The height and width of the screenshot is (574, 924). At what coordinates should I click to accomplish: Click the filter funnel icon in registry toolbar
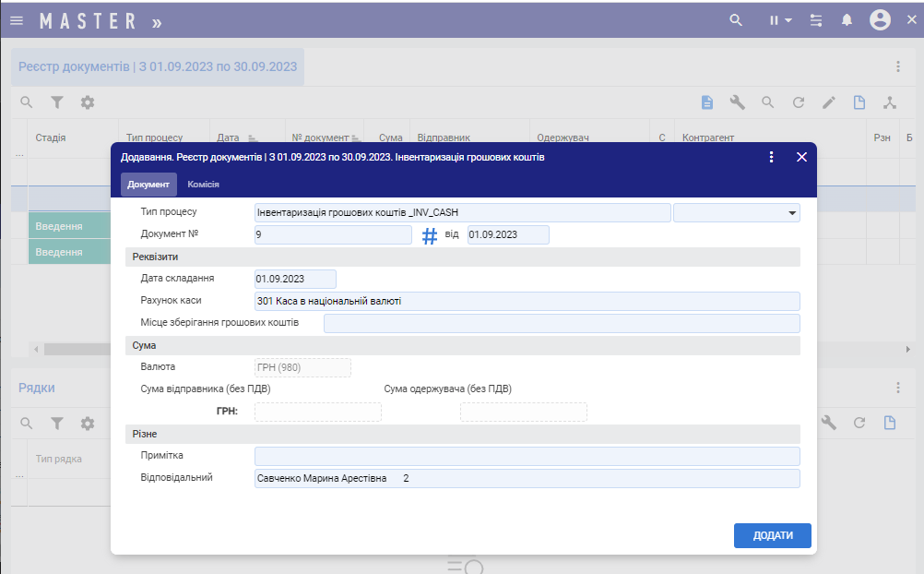(x=57, y=102)
